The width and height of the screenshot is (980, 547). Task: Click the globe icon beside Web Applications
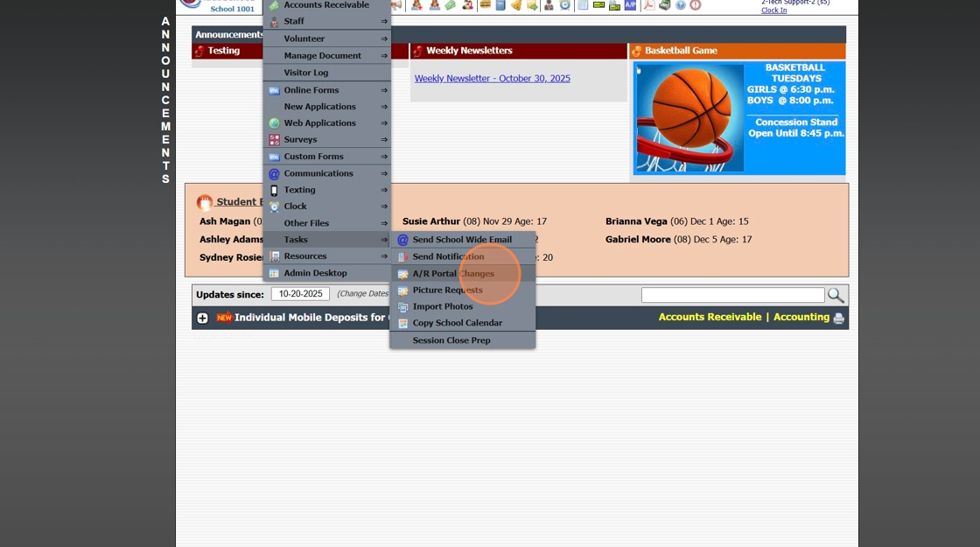(274, 123)
